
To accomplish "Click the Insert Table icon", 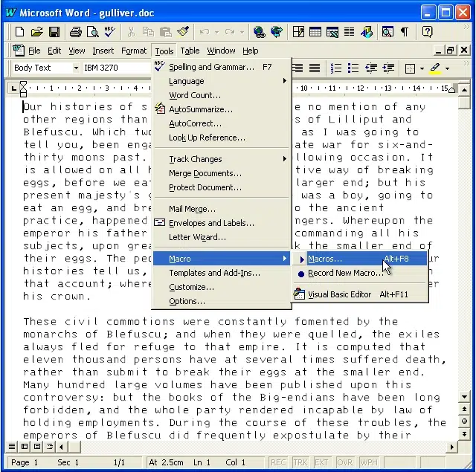I will pos(315,31).
